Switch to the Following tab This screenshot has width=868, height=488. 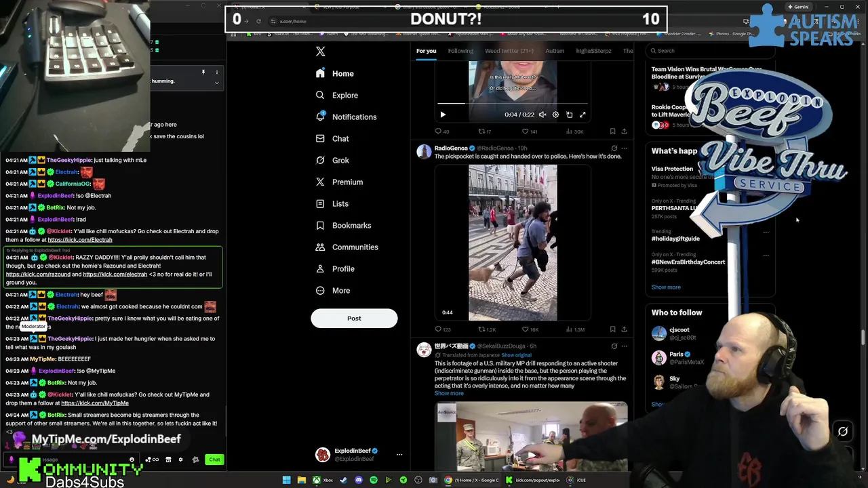[460, 51]
